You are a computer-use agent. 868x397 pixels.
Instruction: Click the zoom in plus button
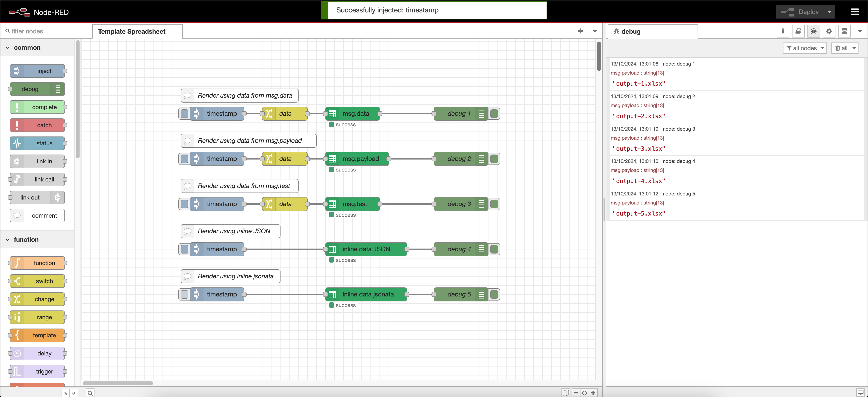tap(593, 393)
